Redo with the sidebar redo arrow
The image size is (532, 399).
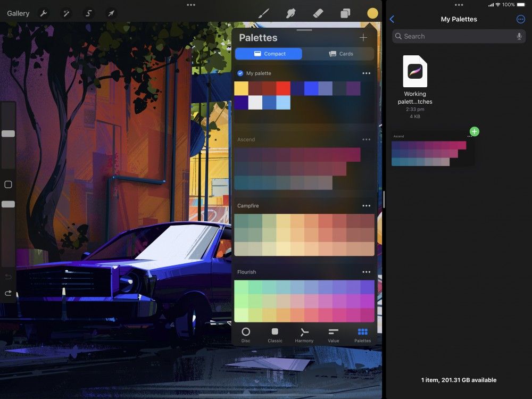pos(8,293)
